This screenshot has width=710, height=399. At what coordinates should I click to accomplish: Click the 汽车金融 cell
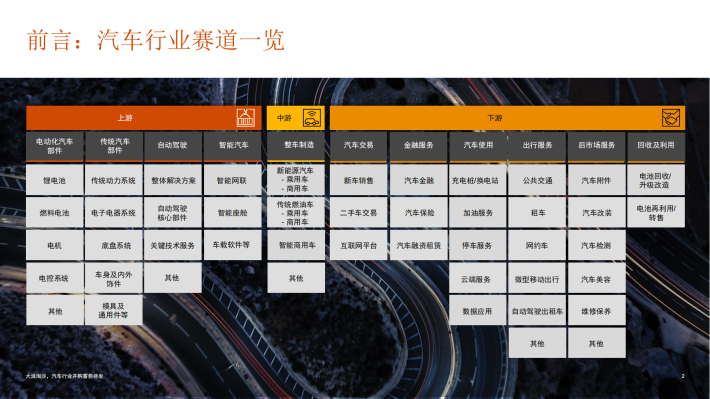(418, 180)
